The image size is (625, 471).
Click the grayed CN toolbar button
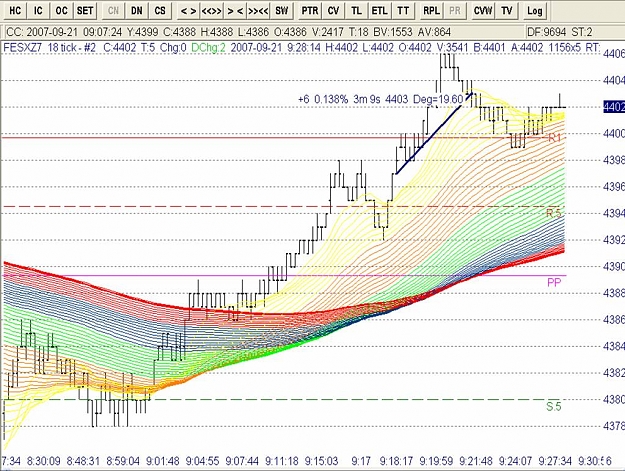[113, 10]
